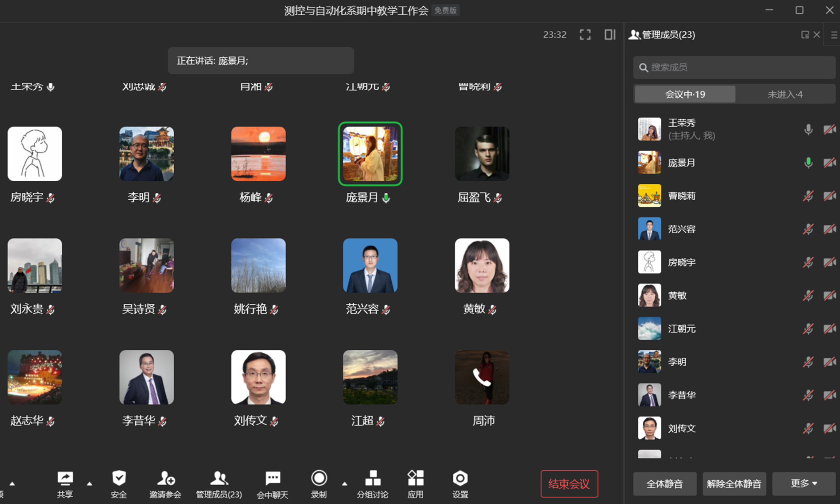The image size is (840, 504).
Task: Toggle 范兴容's camera in the member list
Action: pos(829,229)
